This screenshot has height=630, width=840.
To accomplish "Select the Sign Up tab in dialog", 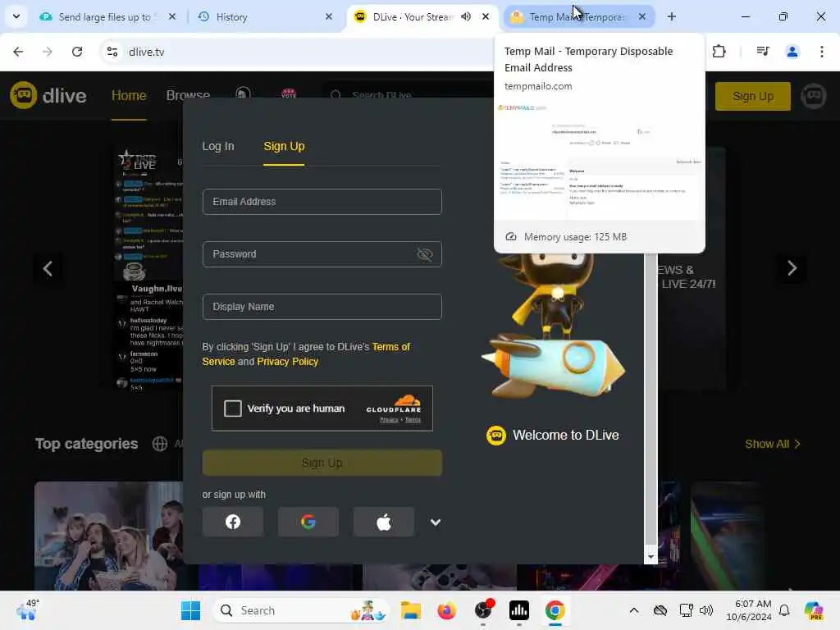I will [284, 146].
